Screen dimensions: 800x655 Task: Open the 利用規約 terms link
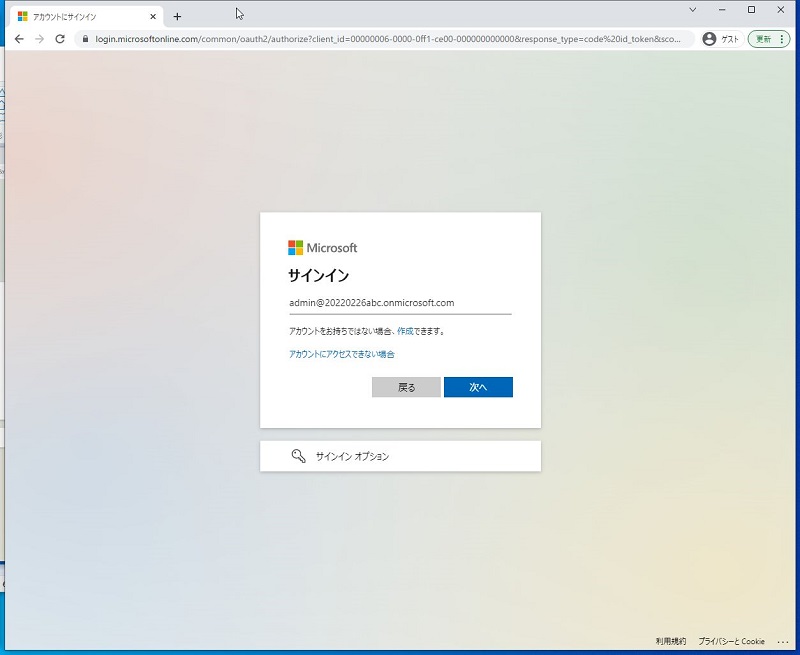point(670,641)
